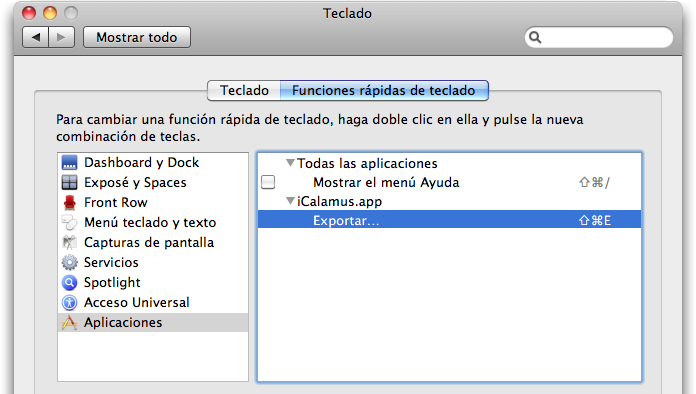Click the ⇧⌘/ shortcut for Ayuda
Image resolution: width=696 pixels, height=394 pixels.
click(594, 182)
